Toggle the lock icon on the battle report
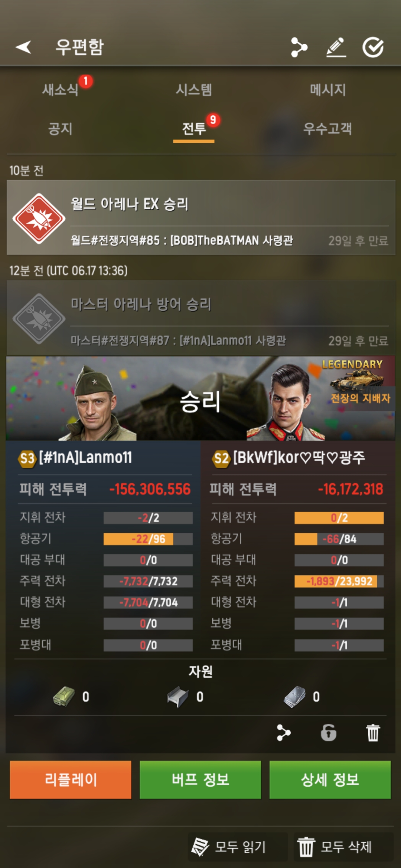The width and height of the screenshot is (401, 868). [x=329, y=733]
